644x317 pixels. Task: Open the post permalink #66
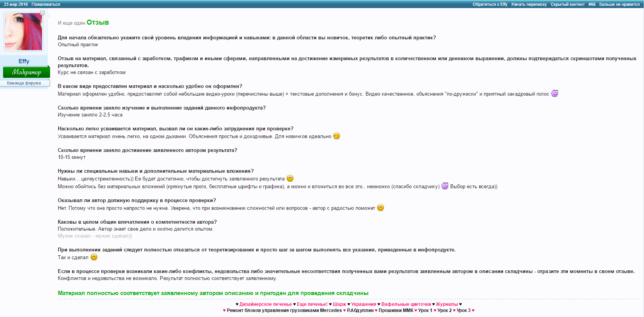tap(592, 4)
